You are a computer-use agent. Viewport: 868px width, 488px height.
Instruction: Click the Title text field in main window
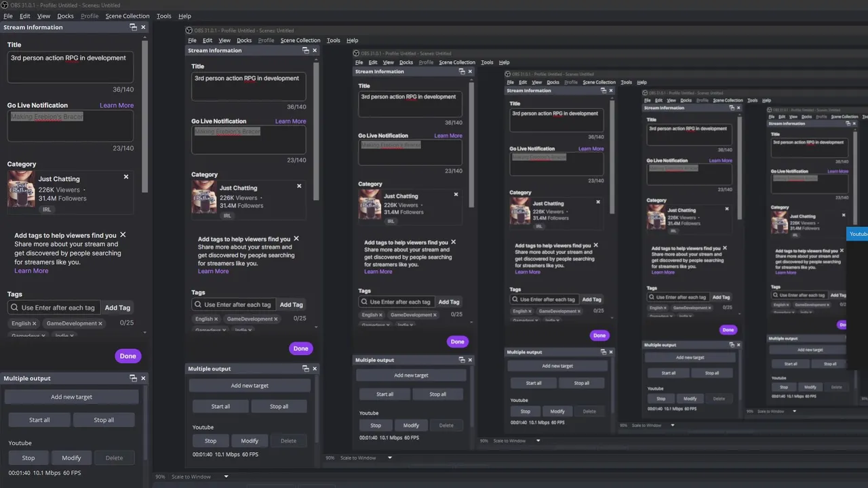[71, 67]
